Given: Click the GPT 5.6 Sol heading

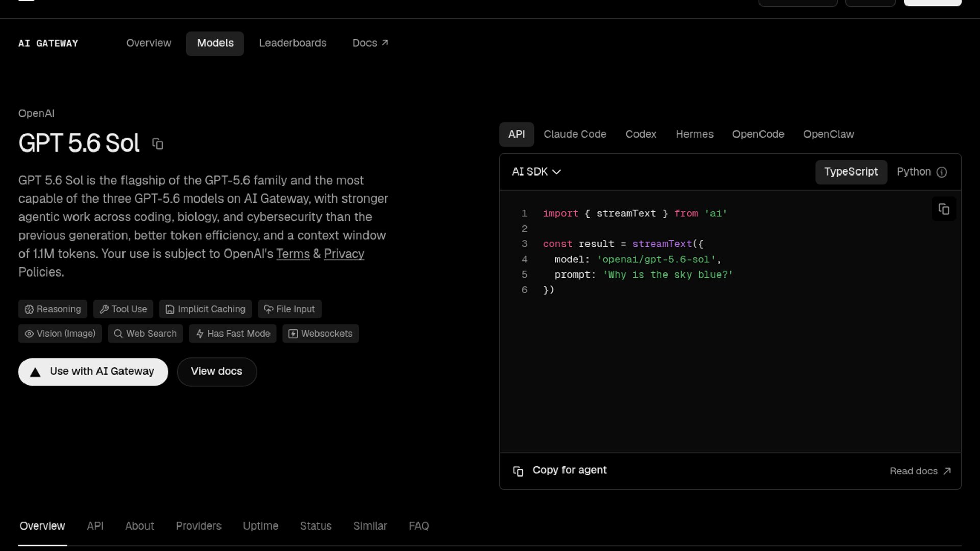Looking at the screenshot, I should point(79,143).
